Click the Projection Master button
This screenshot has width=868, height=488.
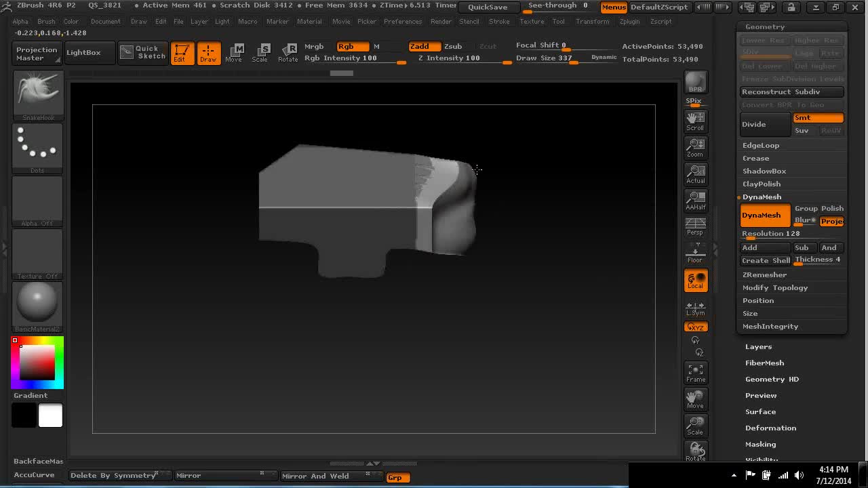click(x=37, y=54)
